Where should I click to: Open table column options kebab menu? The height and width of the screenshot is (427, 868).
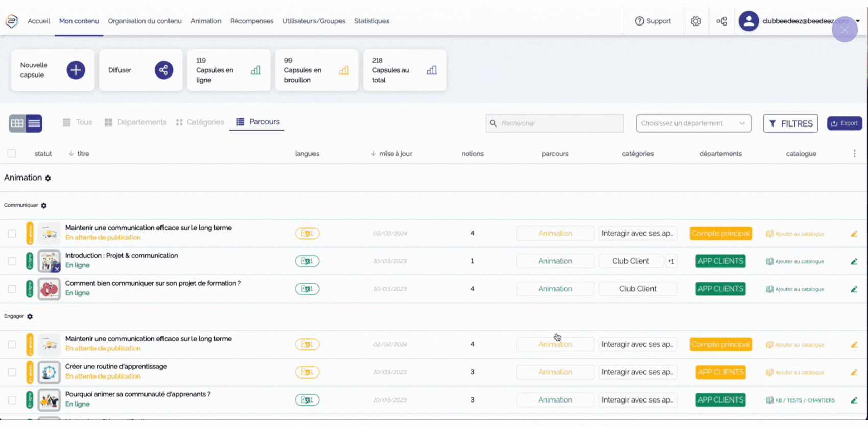coord(854,154)
